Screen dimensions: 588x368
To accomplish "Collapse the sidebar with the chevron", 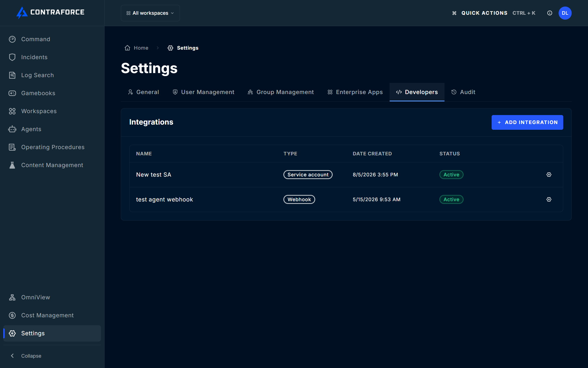I will [x=12, y=356].
